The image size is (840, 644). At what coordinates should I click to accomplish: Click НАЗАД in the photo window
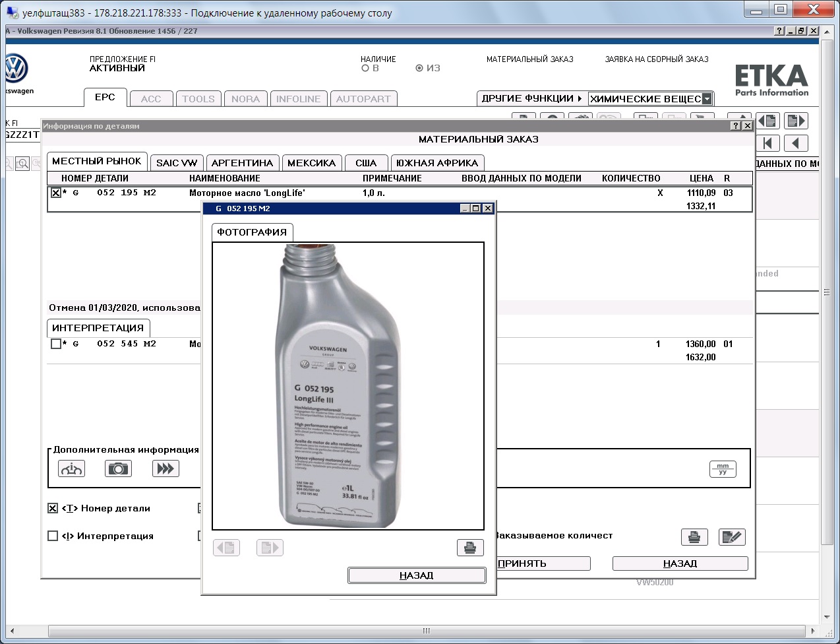click(417, 575)
